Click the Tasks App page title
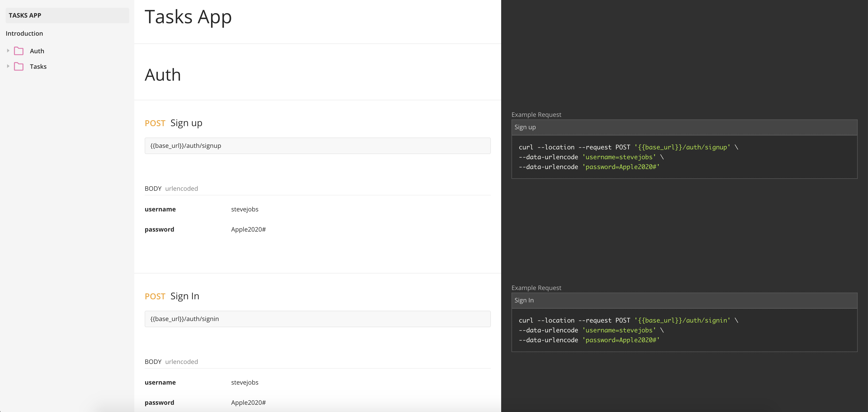This screenshot has height=412, width=868. (x=188, y=17)
